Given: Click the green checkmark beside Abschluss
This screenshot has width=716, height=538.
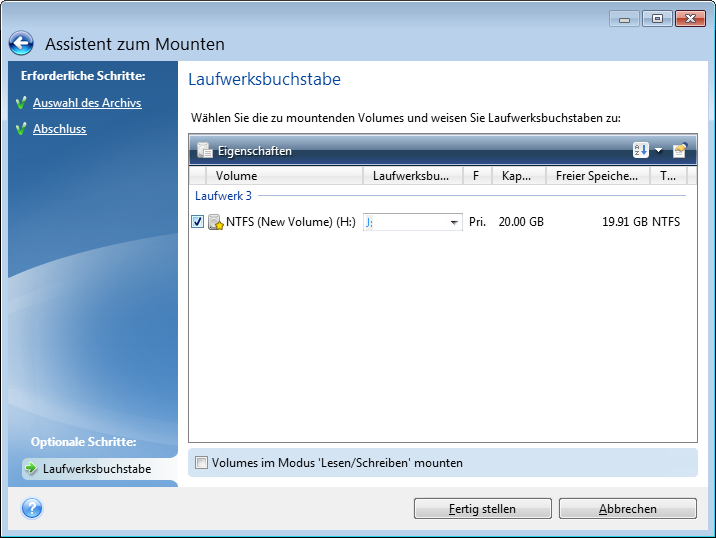Looking at the screenshot, I should (21, 129).
